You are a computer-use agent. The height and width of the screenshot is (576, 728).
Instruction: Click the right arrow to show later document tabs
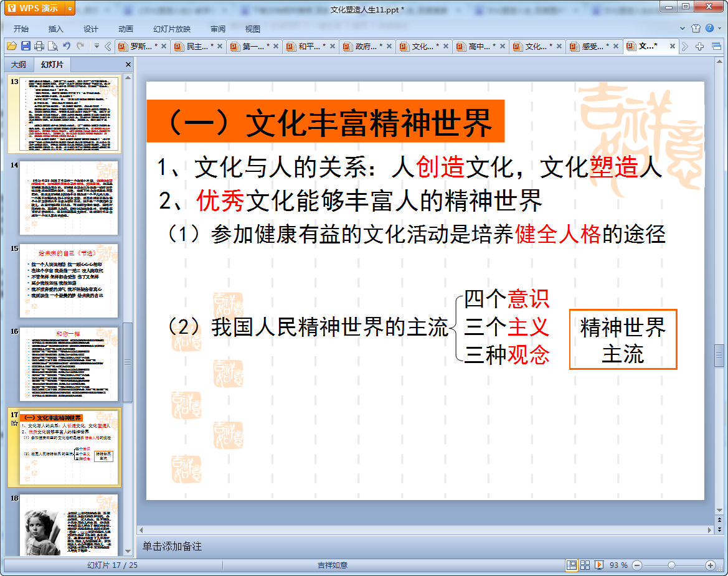685,46
